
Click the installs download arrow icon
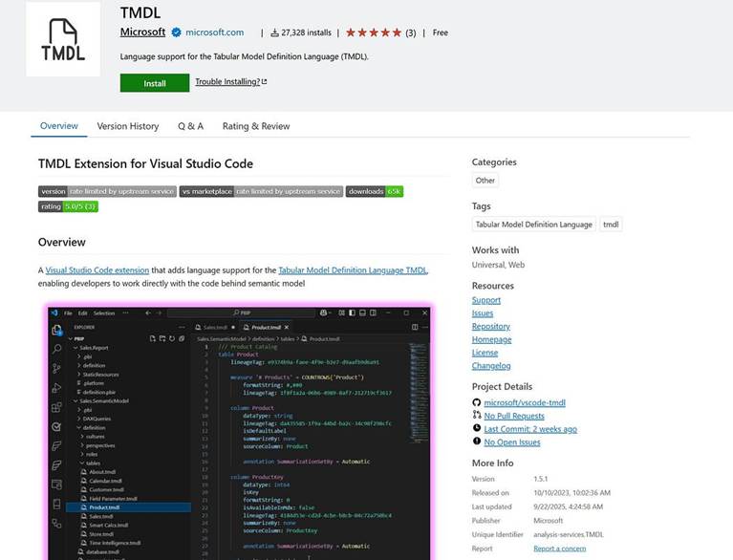275,32
